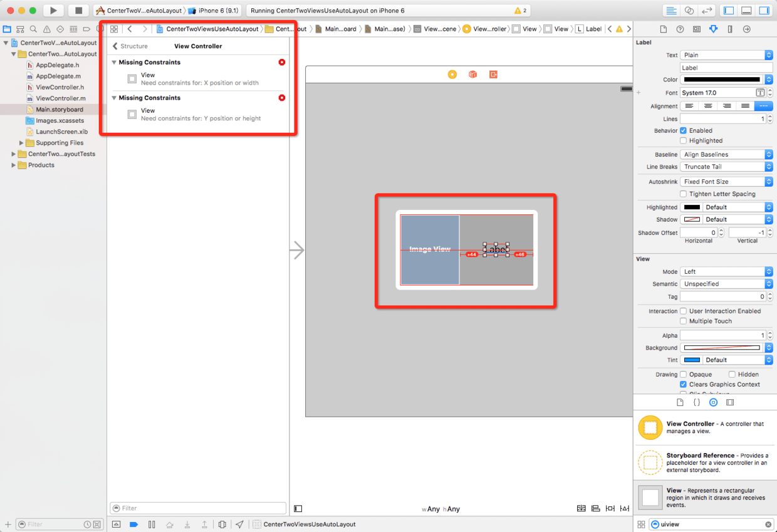The height and width of the screenshot is (532, 777).
Task: Set alignment to left
Action: [x=689, y=107]
